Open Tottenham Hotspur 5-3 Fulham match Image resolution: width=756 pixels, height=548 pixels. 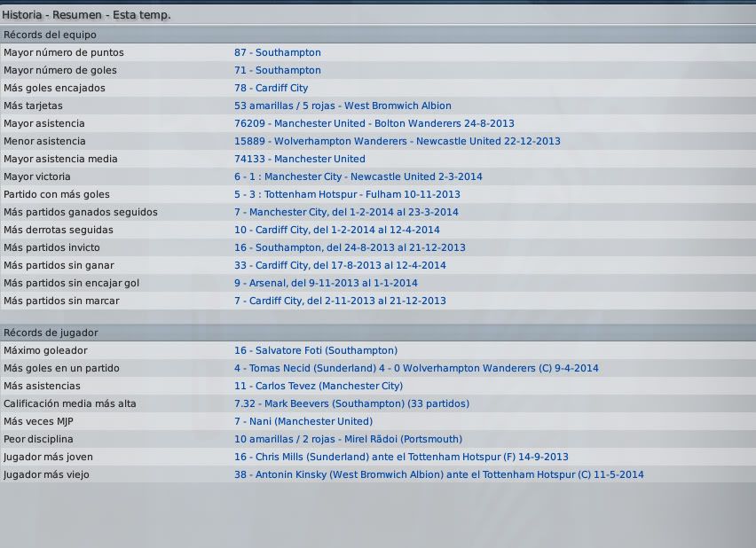pos(347,195)
